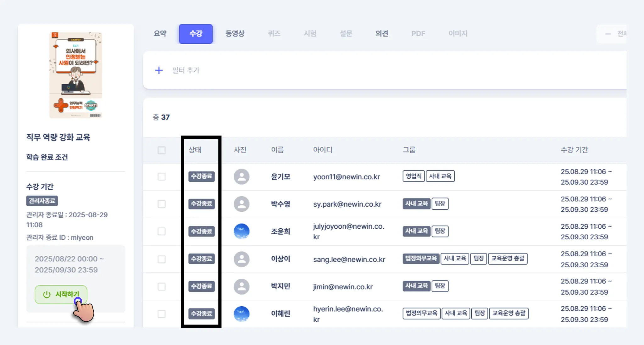Click power icon in 시작하기 button
The height and width of the screenshot is (345, 644).
pos(47,294)
